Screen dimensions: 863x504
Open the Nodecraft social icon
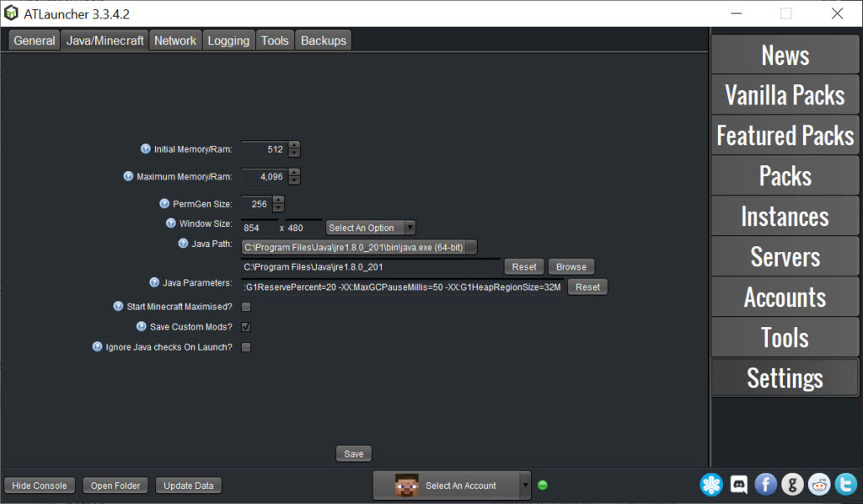pyautogui.click(x=711, y=485)
